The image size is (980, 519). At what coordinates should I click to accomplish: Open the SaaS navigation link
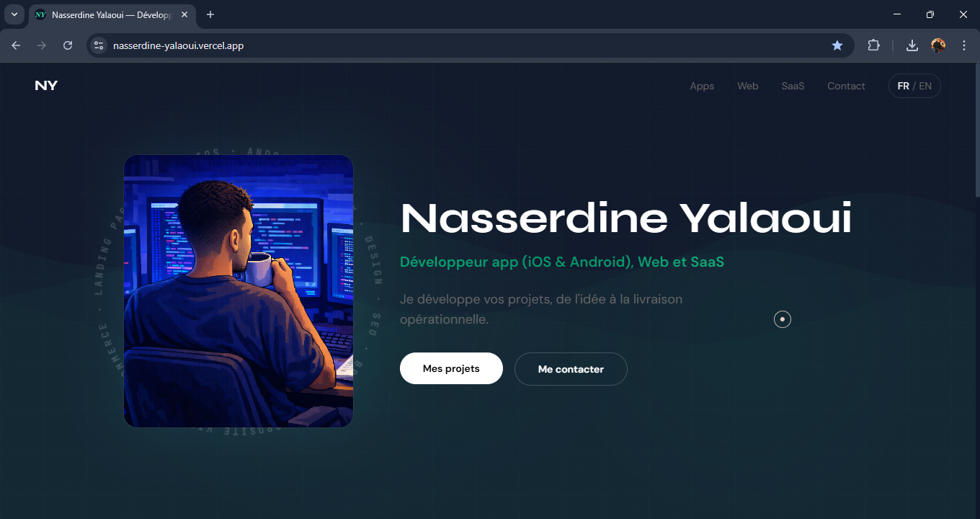(793, 86)
